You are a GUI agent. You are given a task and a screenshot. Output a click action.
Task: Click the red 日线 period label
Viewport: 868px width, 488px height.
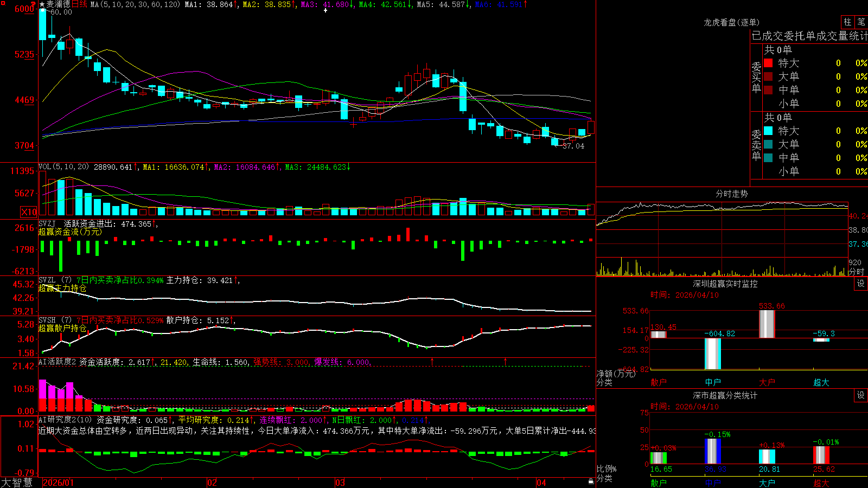tap(79, 4)
